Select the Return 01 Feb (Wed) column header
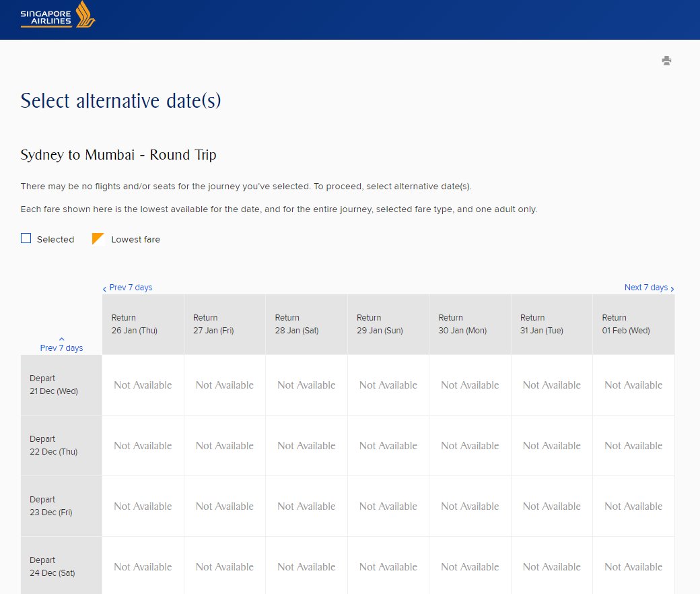Viewport: 700px width, 594px height. (633, 324)
